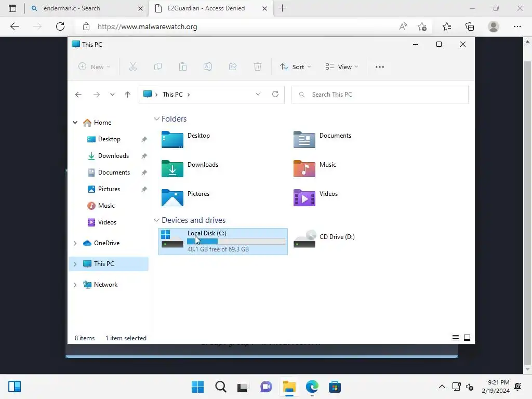Open the Videos folder in Folders section

[x=315, y=198]
